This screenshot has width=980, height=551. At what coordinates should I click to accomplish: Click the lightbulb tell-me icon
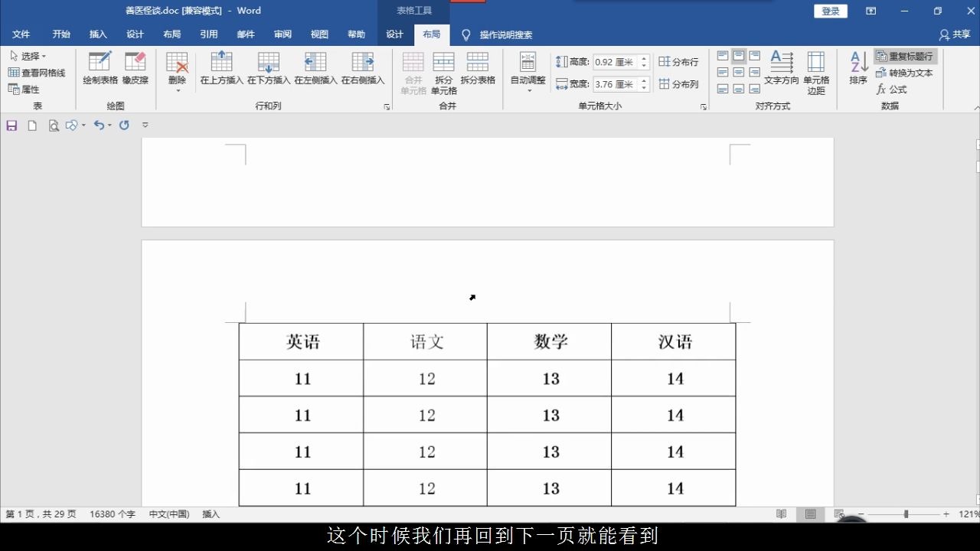click(465, 34)
